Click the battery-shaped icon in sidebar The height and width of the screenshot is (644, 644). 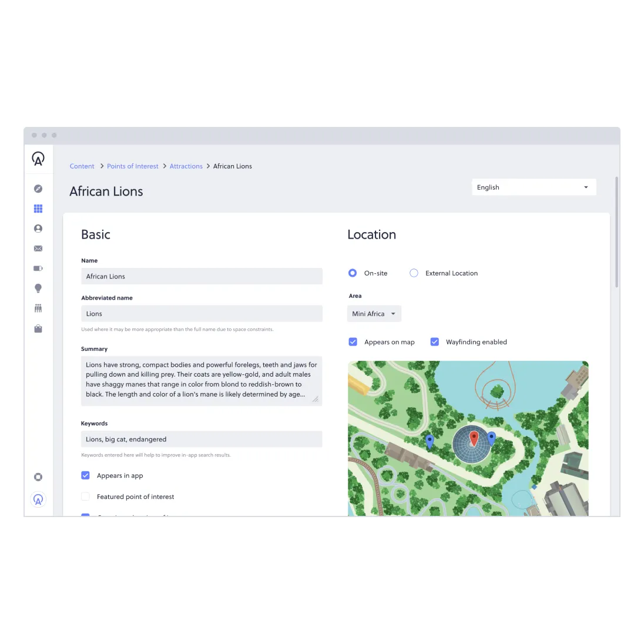point(38,268)
